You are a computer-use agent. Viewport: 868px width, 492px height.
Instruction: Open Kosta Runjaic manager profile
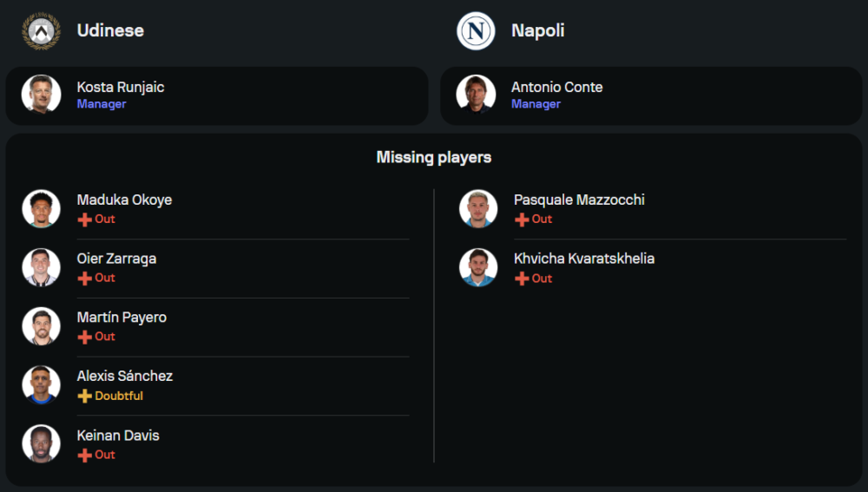click(x=120, y=87)
